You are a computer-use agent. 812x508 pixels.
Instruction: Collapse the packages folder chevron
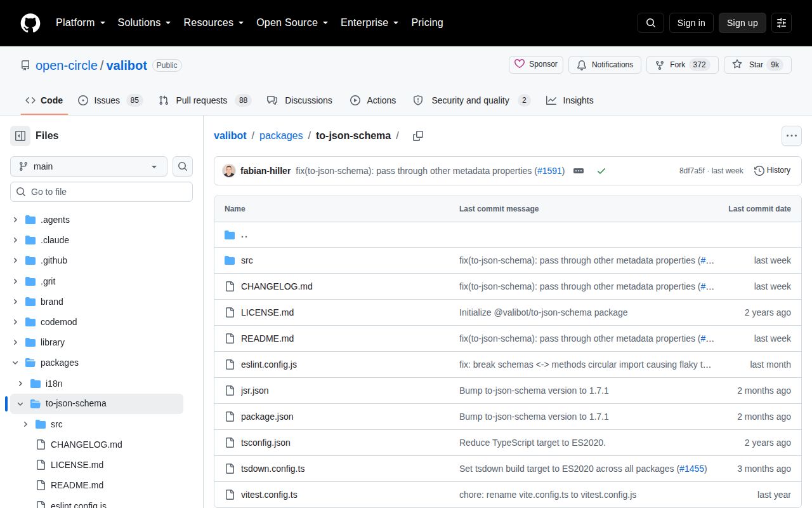(15, 363)
